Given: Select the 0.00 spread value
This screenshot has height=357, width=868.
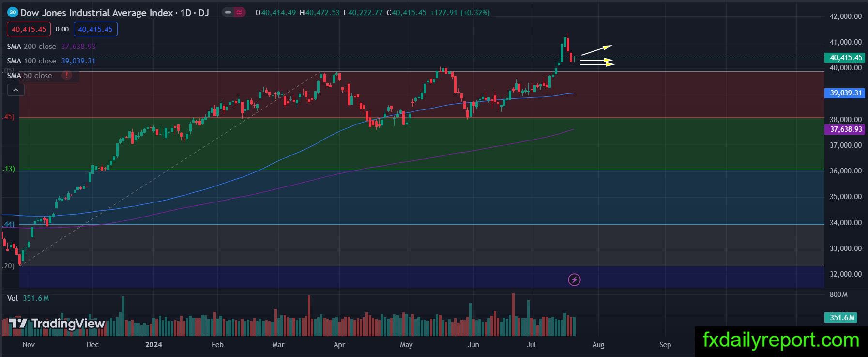Looking at the screenshot, I should (x=62, y=29).
